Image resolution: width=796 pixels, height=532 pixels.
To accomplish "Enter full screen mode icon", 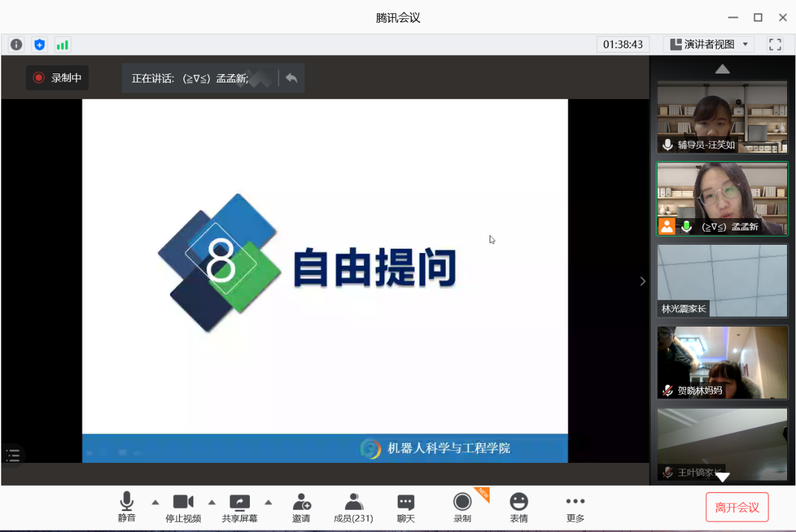I will click(x=774, y=44).
